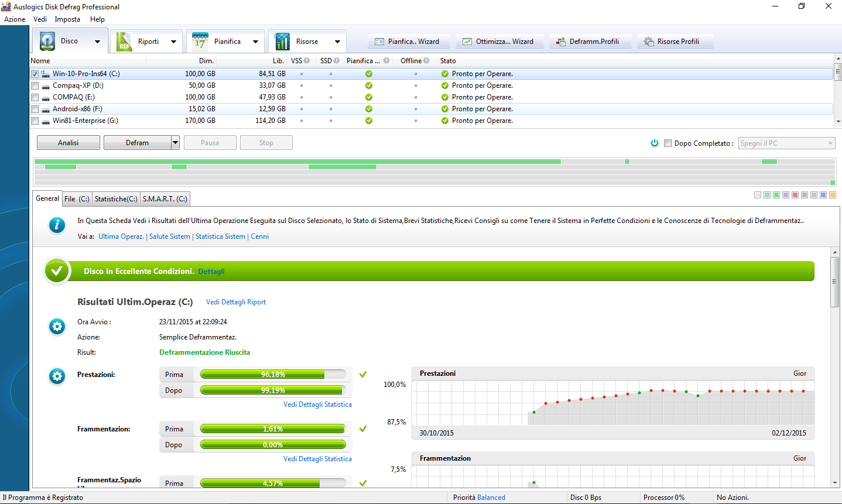Select the red cluster map color swatch

(x=795, y=195)
